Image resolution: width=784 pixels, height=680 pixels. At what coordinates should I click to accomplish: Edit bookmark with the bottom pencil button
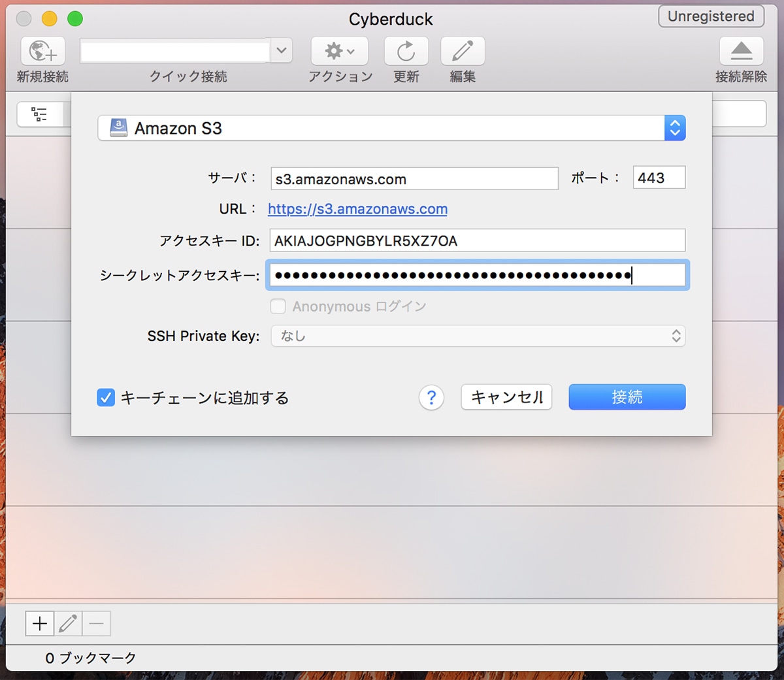(x=68, y=624)
